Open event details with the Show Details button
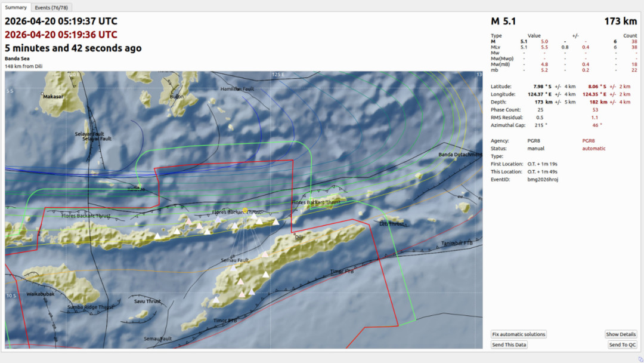This screenshot has height=363, width=644. pyautogui.click(x=621, y=334)
